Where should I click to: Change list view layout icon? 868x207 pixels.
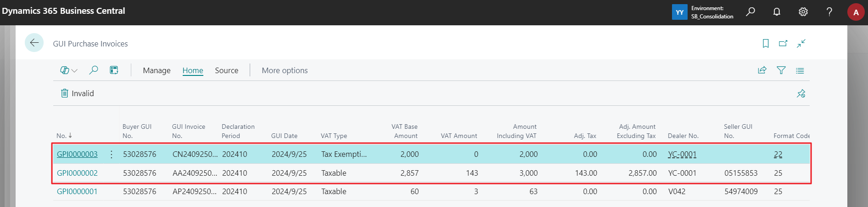[x=800, y=70]
